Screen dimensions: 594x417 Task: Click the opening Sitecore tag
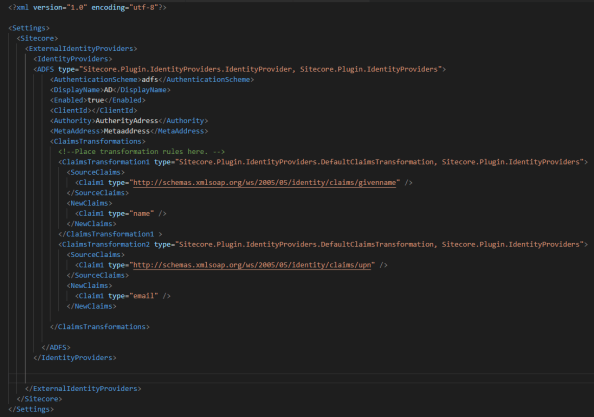(37, 38)
